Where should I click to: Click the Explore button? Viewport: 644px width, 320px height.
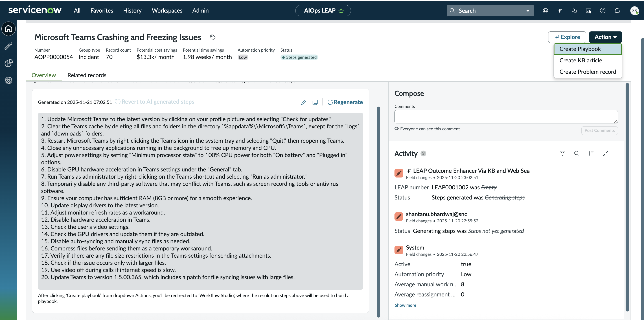[567, 37]
